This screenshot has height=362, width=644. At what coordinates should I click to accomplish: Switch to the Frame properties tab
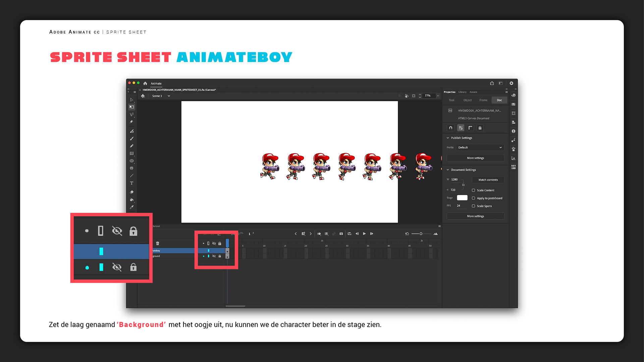coord(483,100)
